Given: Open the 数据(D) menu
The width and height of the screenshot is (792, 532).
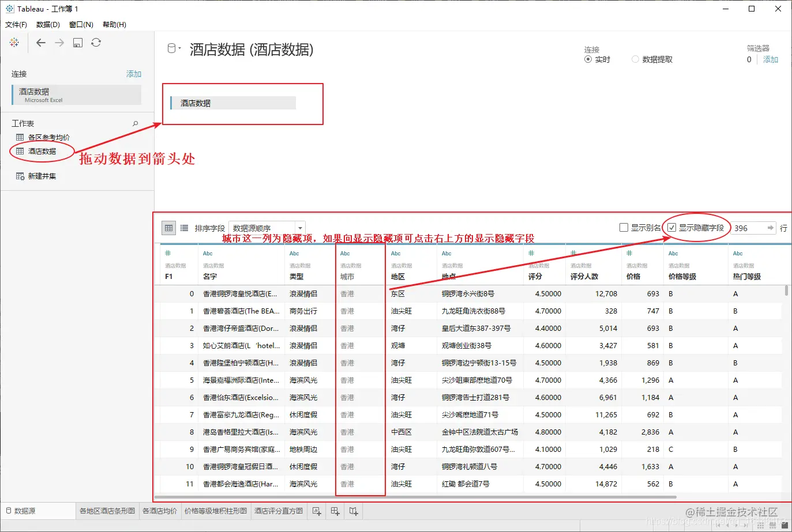Looking at the screenshot, I should coord(48,24).
